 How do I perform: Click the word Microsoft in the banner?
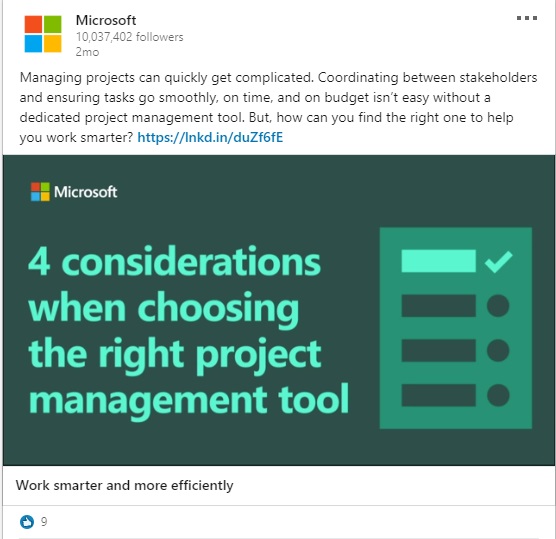(x=85, y=192)
